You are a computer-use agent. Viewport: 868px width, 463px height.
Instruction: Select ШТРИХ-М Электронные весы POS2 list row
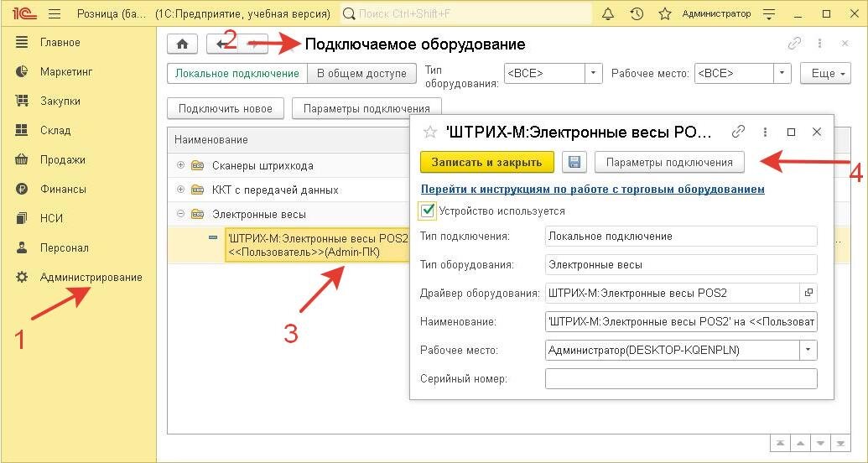pyautogui.click(x=317, y=245)
